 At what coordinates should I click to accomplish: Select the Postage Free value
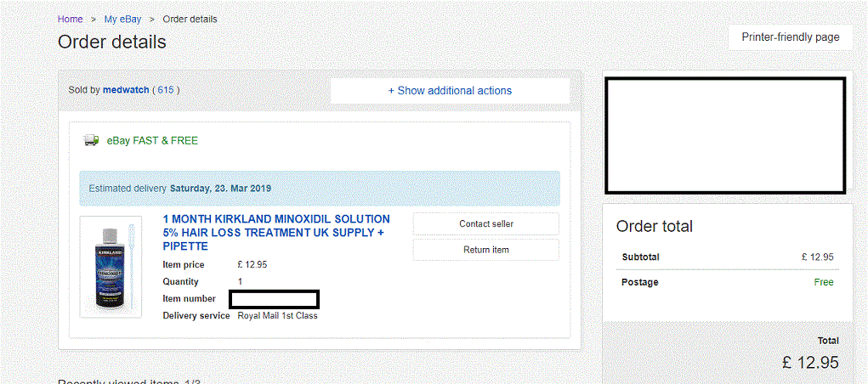pyautogui.click(x=824, y=282)
